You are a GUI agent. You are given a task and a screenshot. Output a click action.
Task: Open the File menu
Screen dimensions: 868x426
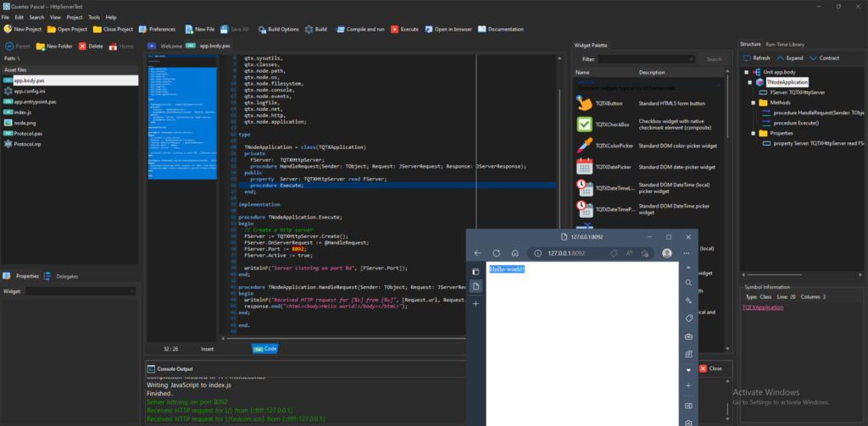click(6, 17)
